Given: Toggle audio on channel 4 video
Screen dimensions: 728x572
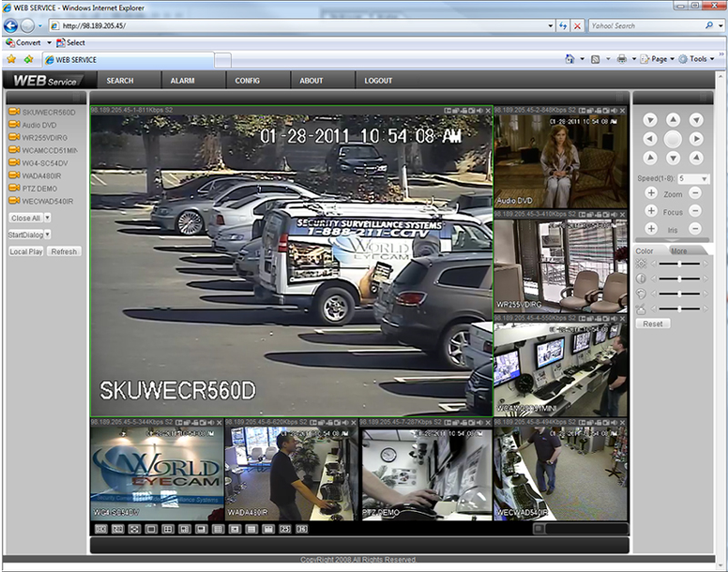Looking at the screenshot, I should (614, 318).
